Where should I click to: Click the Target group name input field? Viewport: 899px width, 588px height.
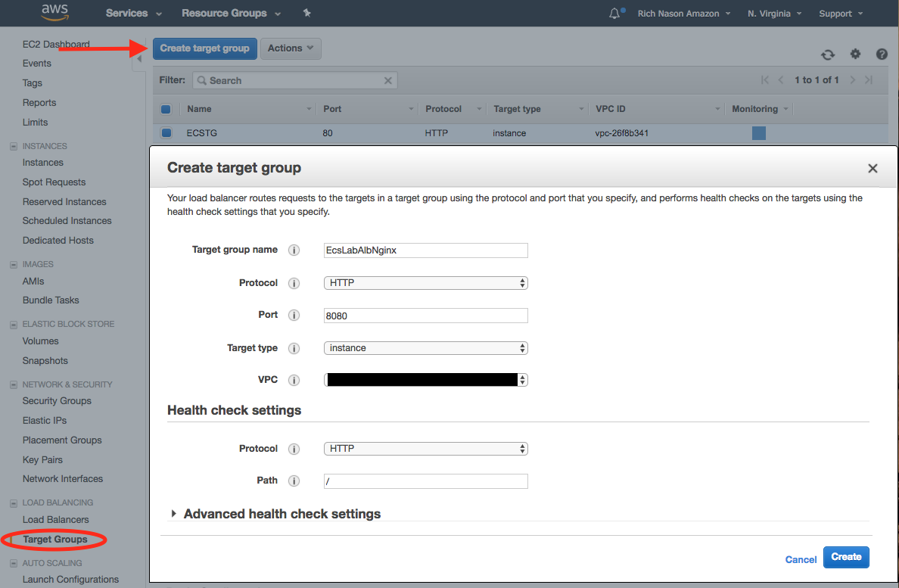[425, 250]
